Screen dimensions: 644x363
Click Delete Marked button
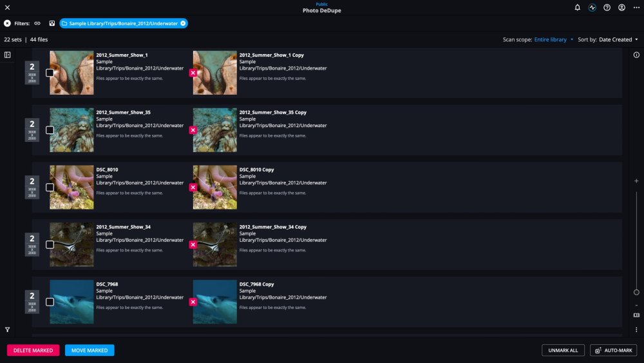[33, 350]
